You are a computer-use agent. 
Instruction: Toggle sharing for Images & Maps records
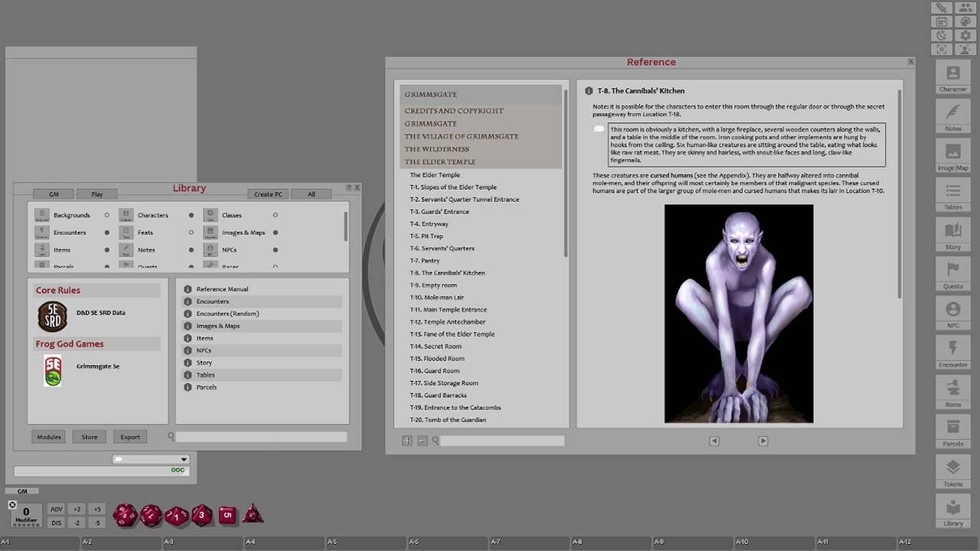(274, 232)
